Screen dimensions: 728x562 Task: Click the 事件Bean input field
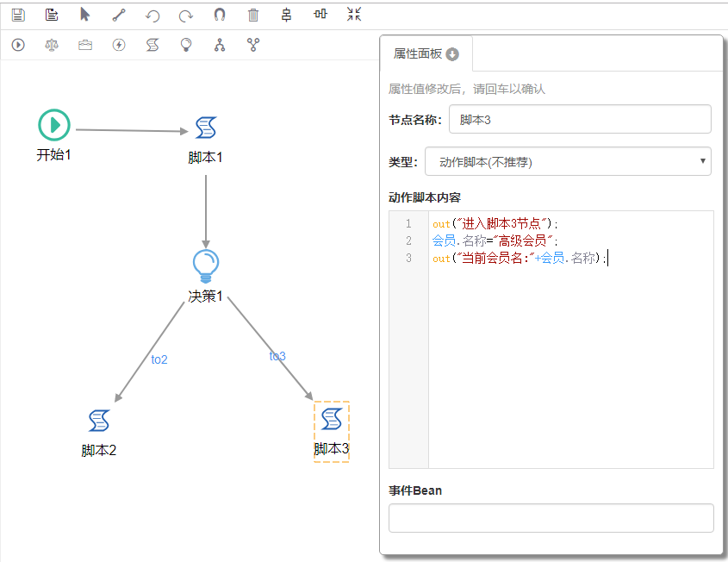pos(551,518)
